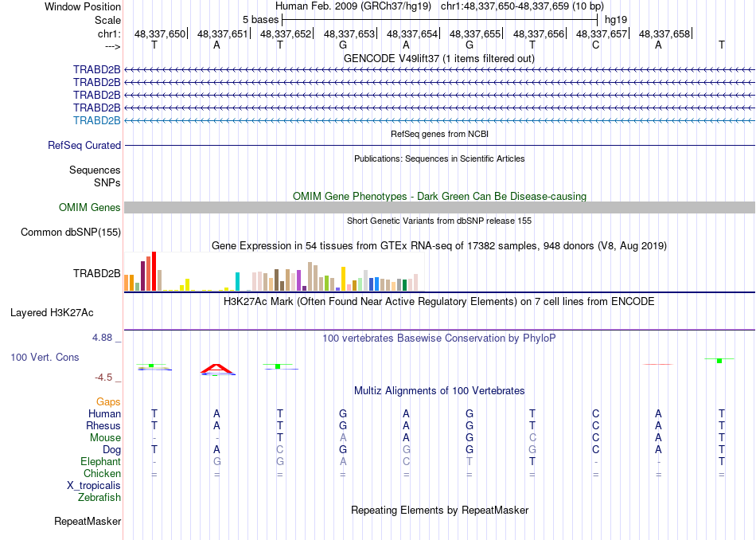The width and height of the screenshot is (756, 540).
Task: Click the Rhesus species label
Action: pos(103,426)
